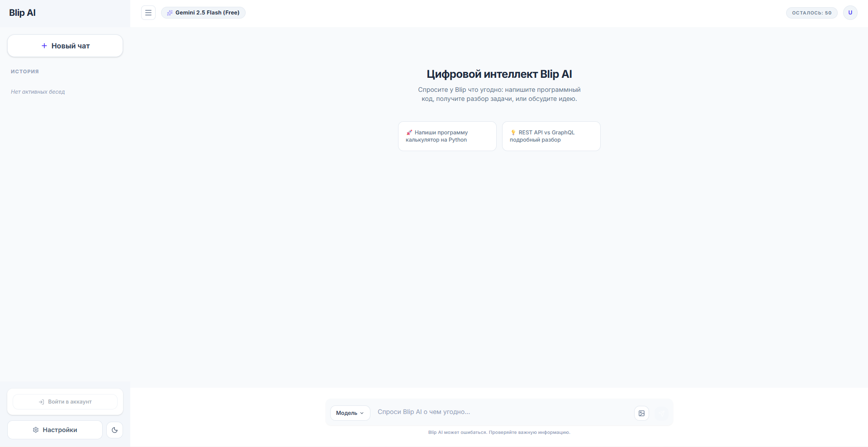The height and width of the screenshot is (447, 868).
Task: Open Настройки settings
Action: (55, 430)
